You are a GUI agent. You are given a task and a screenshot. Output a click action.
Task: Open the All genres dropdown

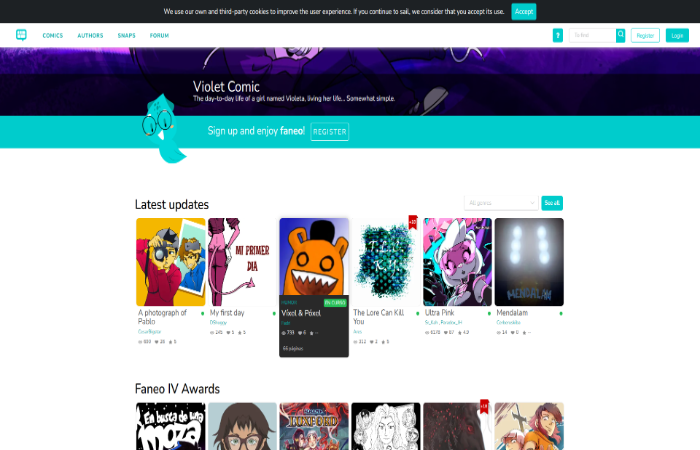pos(501,203)
